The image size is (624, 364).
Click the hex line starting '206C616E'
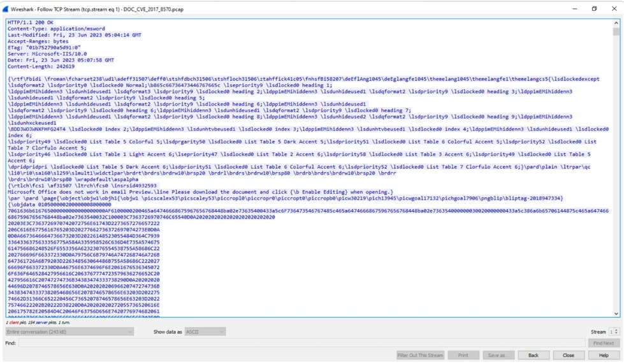click(83, 229)
